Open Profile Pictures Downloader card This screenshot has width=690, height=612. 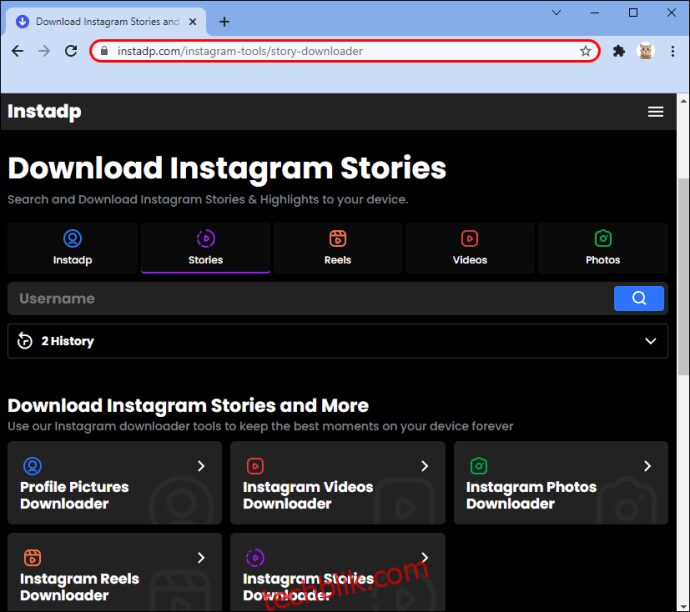(114, 483)
